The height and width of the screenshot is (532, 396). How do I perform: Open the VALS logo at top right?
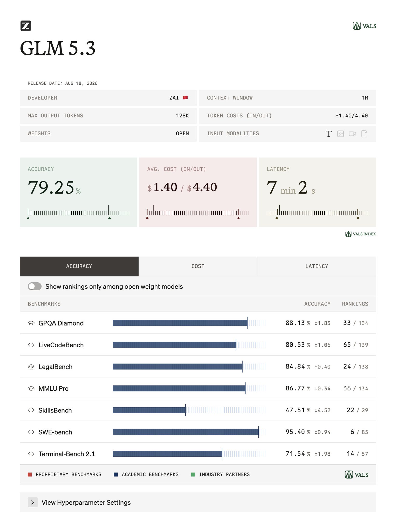(364, 26)
